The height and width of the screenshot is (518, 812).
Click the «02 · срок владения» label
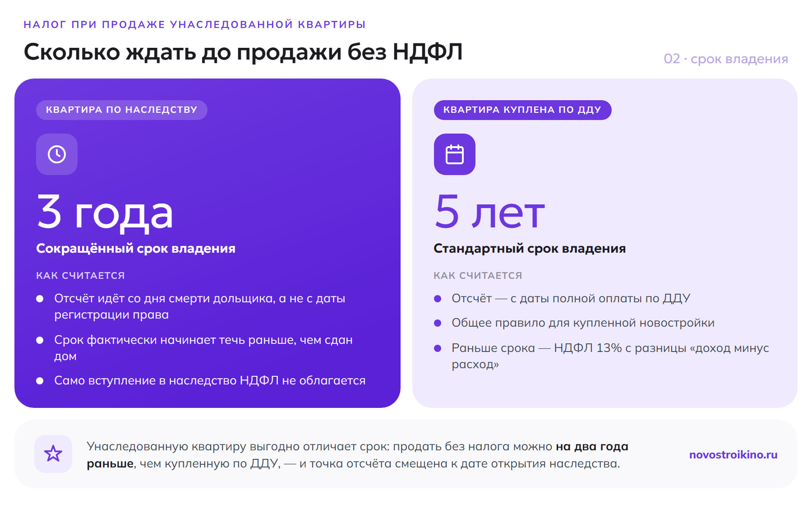[x=726, y=59]
